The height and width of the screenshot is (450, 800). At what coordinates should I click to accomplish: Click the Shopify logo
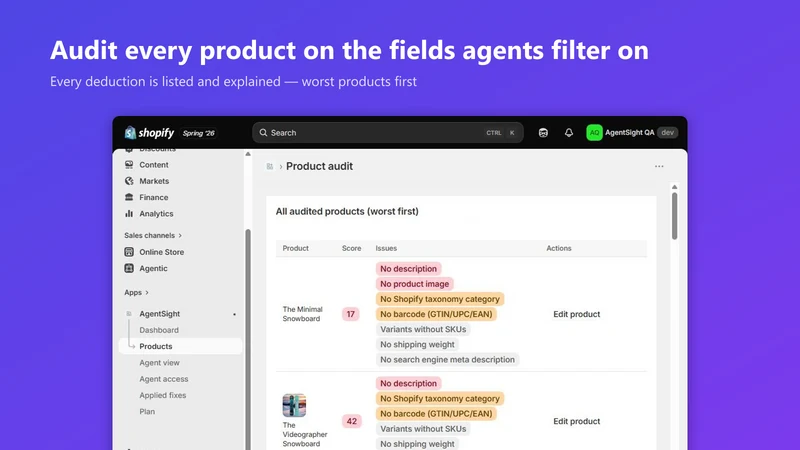[x=149, y=133]
